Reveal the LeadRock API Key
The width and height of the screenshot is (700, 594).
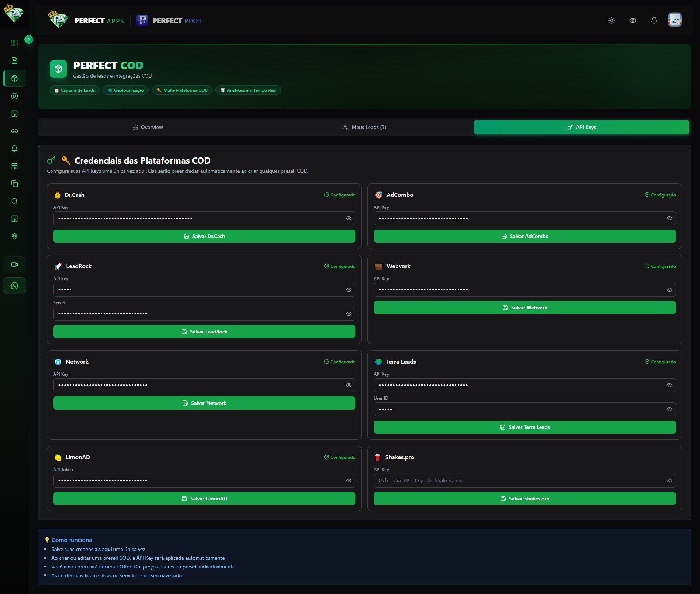[349, 290]
